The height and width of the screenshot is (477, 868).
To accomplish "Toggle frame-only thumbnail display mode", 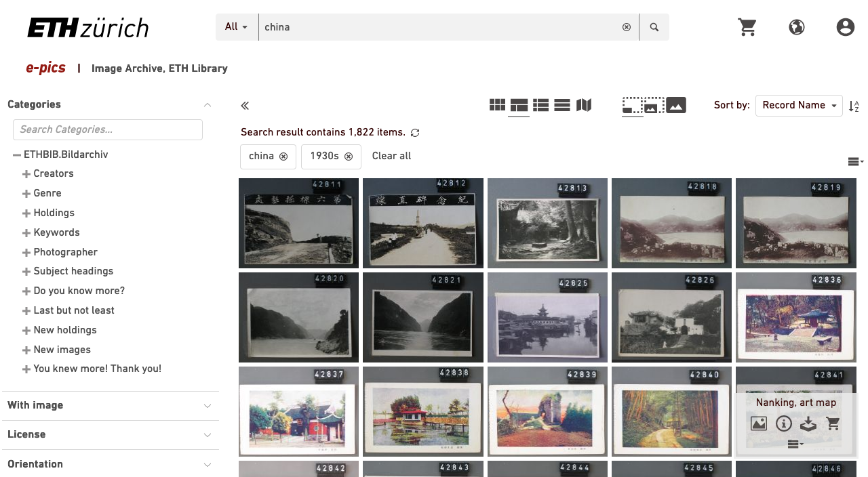I will [633, 106].
